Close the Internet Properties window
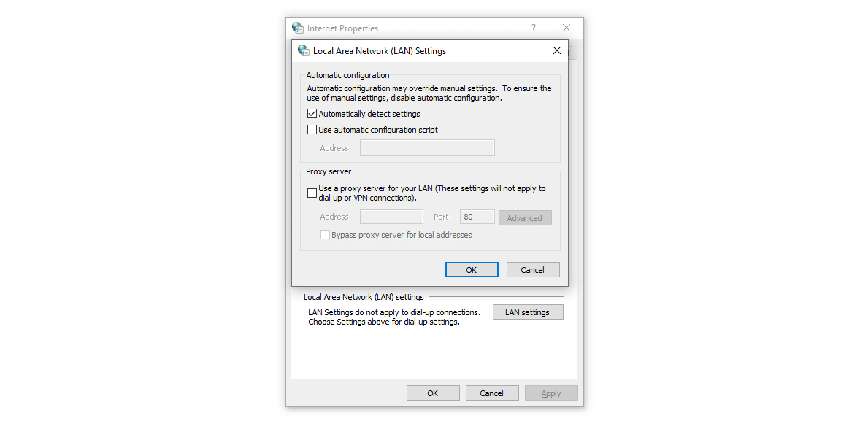This screenshot has width=868, height=421. pyautogui.click(x=566, y=28)
